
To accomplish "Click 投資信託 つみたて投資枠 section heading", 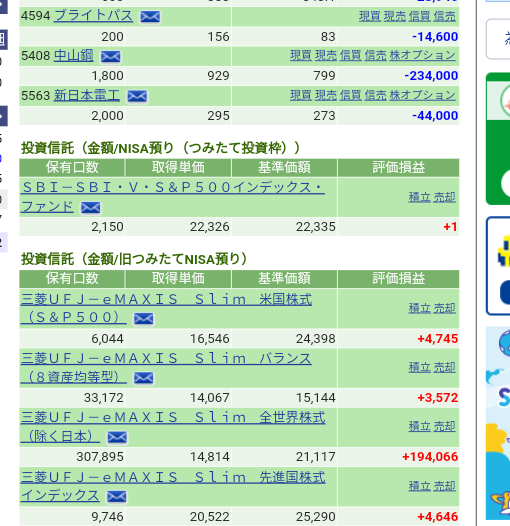I will coord(160,148).
